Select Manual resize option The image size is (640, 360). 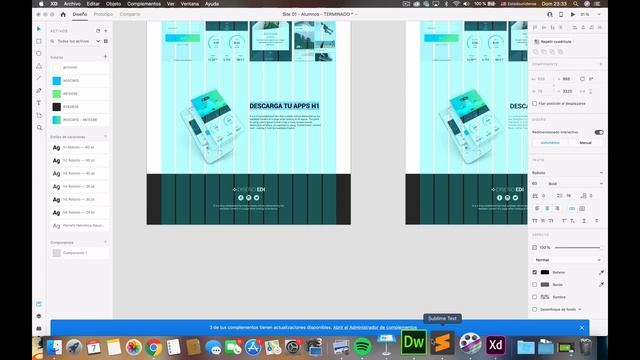(585, 143)
